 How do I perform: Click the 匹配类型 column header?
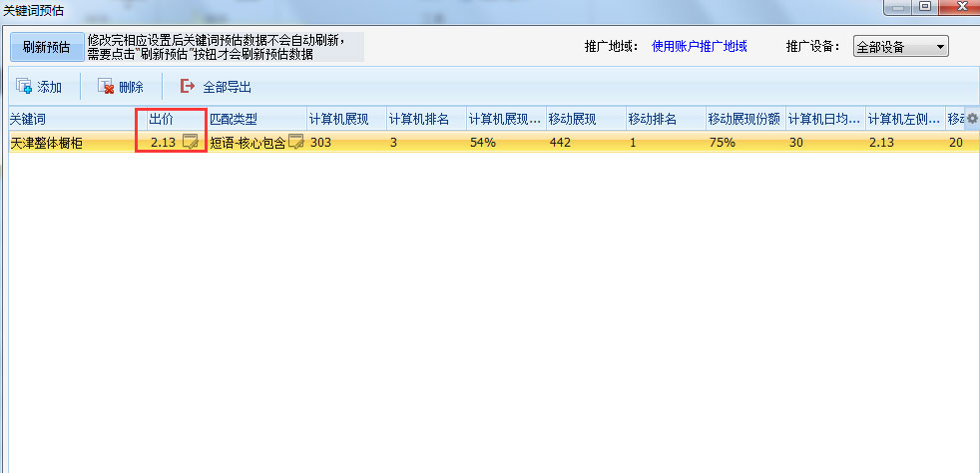[254, 119]
